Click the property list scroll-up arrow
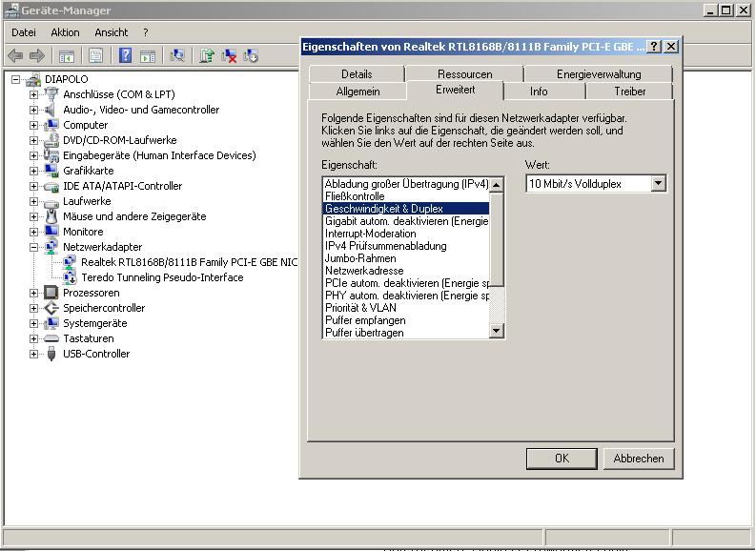 (x=496, y=185)
